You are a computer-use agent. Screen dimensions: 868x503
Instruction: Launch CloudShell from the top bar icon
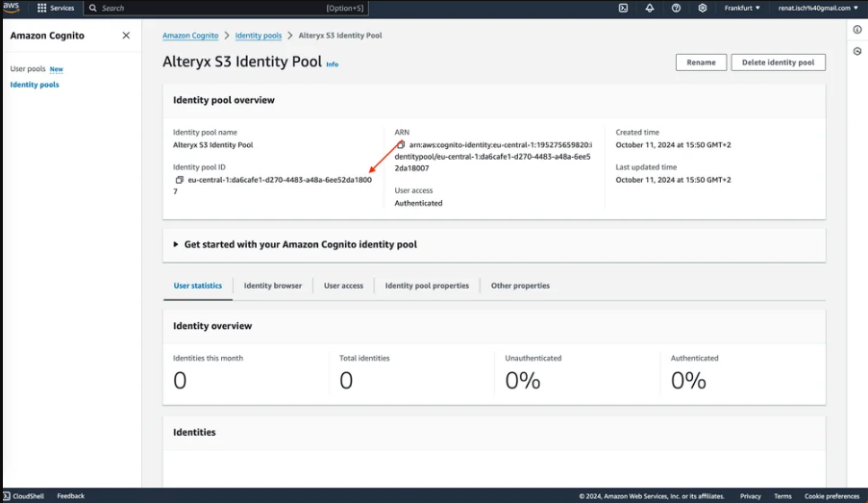(623, 8)
